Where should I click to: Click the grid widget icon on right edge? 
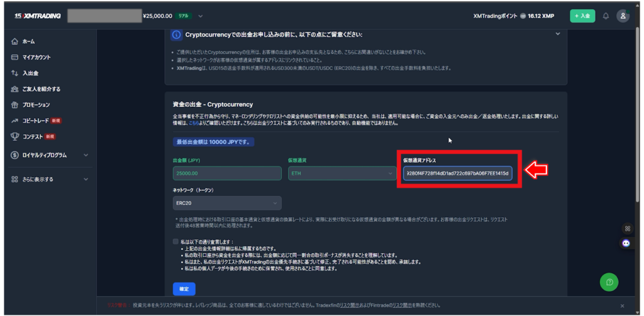coord(626,228)
